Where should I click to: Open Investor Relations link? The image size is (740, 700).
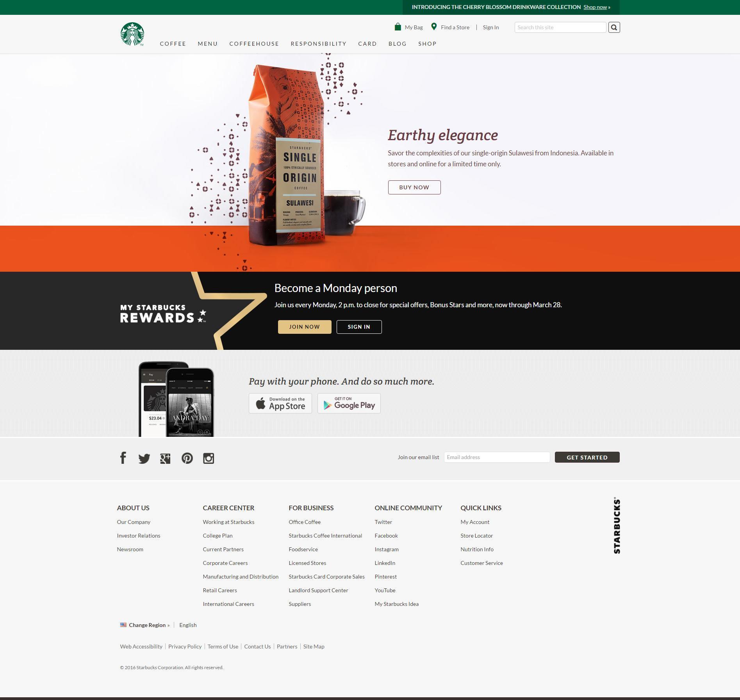[139, 536]
